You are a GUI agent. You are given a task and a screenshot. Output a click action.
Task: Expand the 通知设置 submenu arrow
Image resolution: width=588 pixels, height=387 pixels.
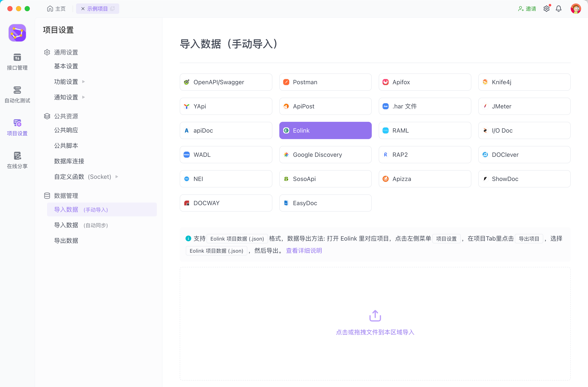pos(84,97)
